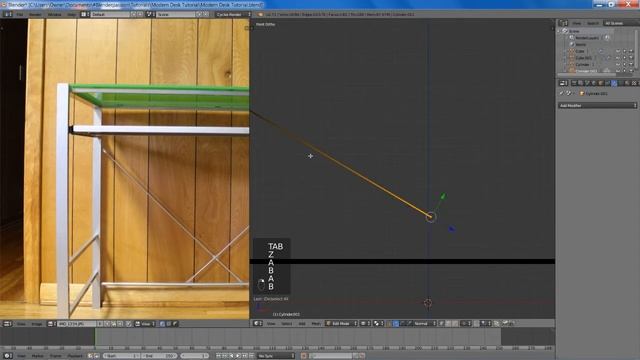Toggle pin icon in properties breadcrumb
The width and height of the screenshot is (640, 360).
pyautogui.click(x=561, y=93)
